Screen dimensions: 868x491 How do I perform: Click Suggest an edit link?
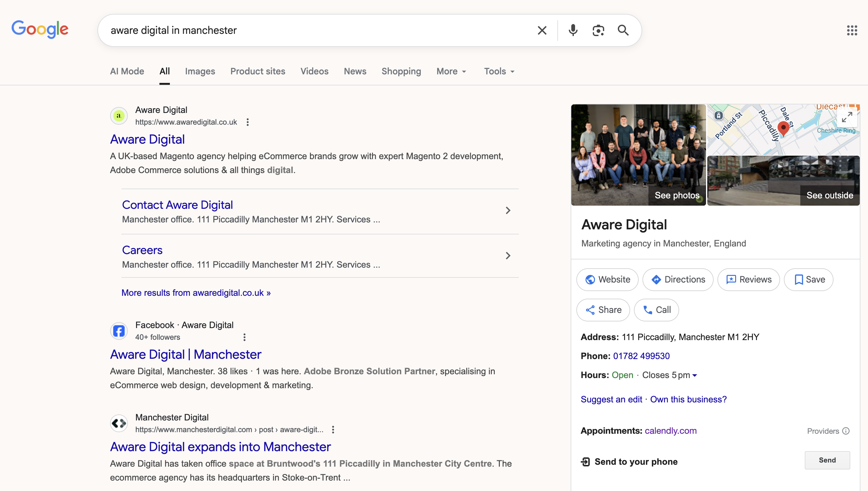611,399
